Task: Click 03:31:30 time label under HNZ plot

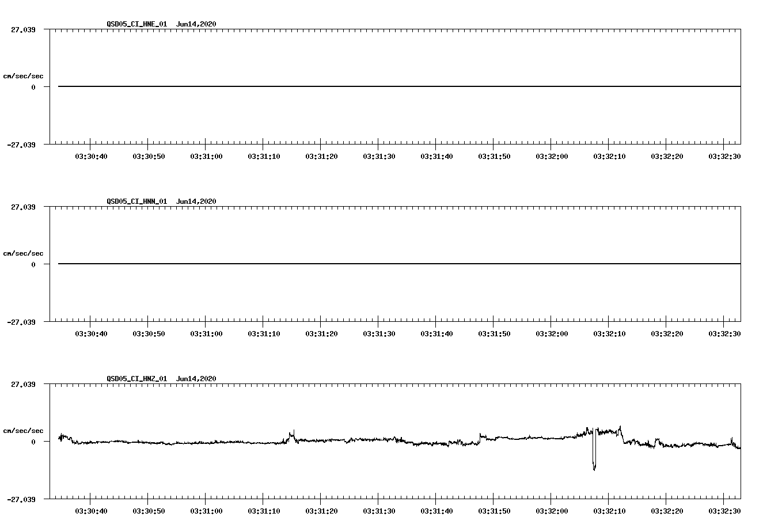Action: [379, 511]
